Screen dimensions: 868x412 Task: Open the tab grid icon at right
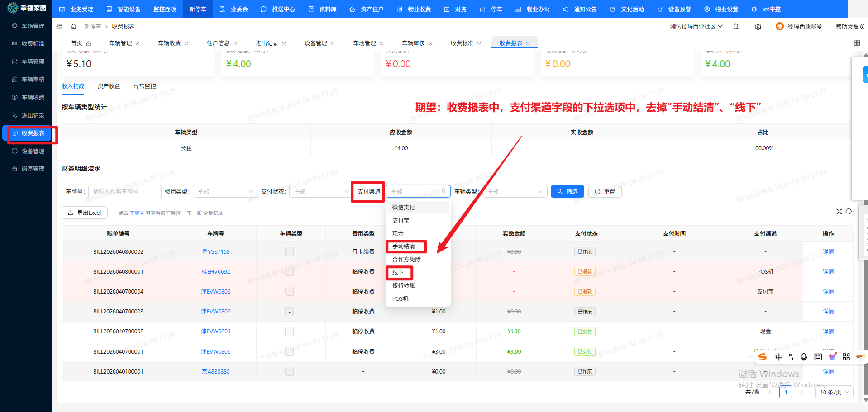[857, 43]
